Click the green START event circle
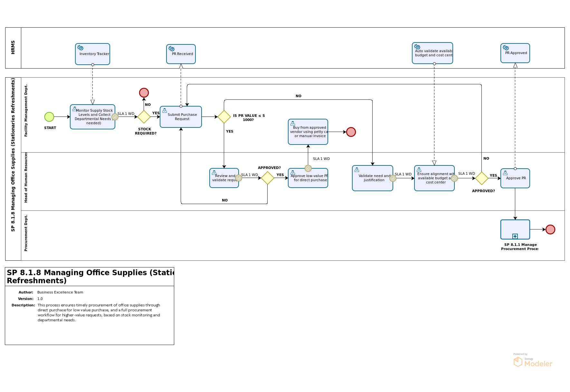This screenshot has height=392, width=570. click(49, 117)
